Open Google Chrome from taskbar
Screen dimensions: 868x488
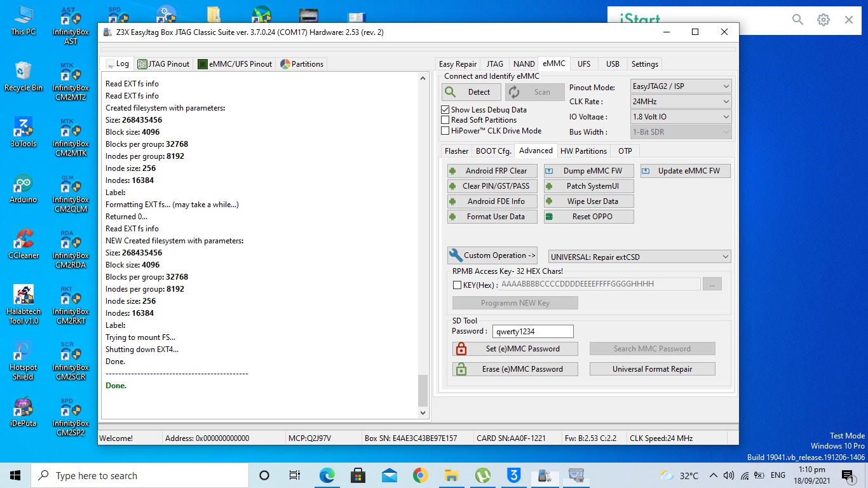click(420, 475)
